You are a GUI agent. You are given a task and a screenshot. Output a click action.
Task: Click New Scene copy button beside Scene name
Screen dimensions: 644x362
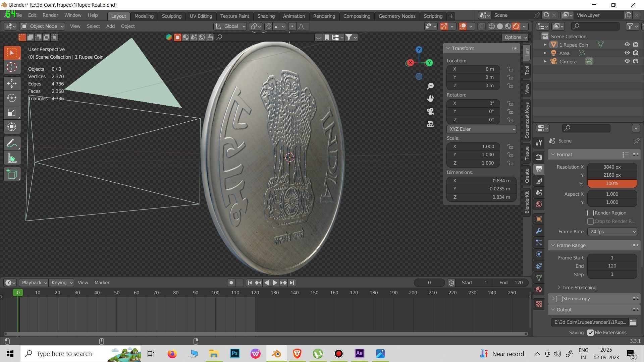tap(546, 15)
